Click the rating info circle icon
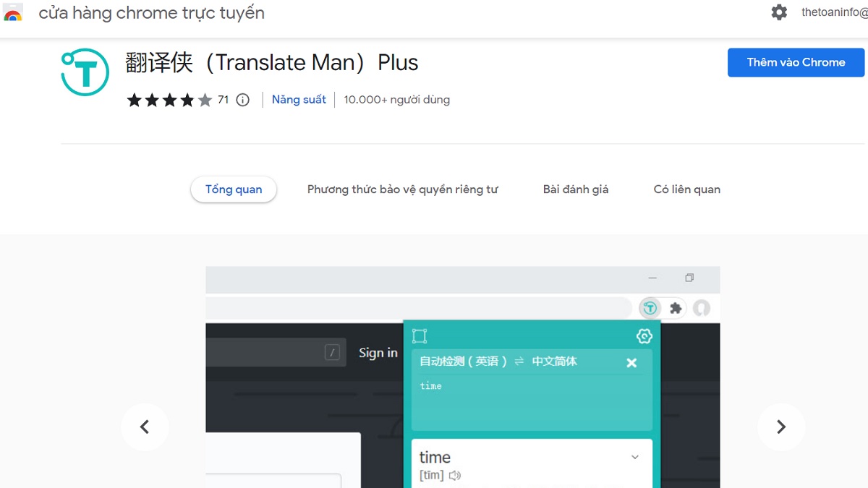 click(243, 100)
